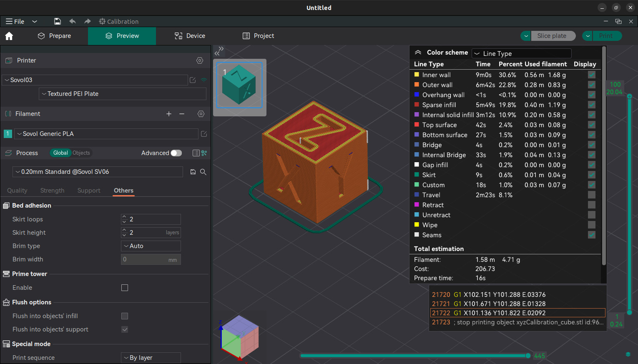Collapse the sidebar with the double-arrow icon
Image resolution: width=638 pixels, height=364 pixels.
tap(219, 51)
